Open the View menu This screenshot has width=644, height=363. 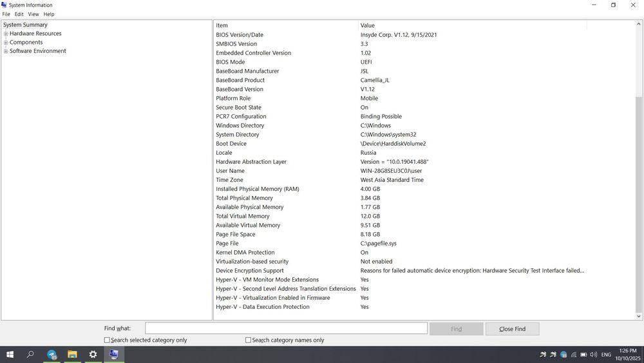click(33, 14)
